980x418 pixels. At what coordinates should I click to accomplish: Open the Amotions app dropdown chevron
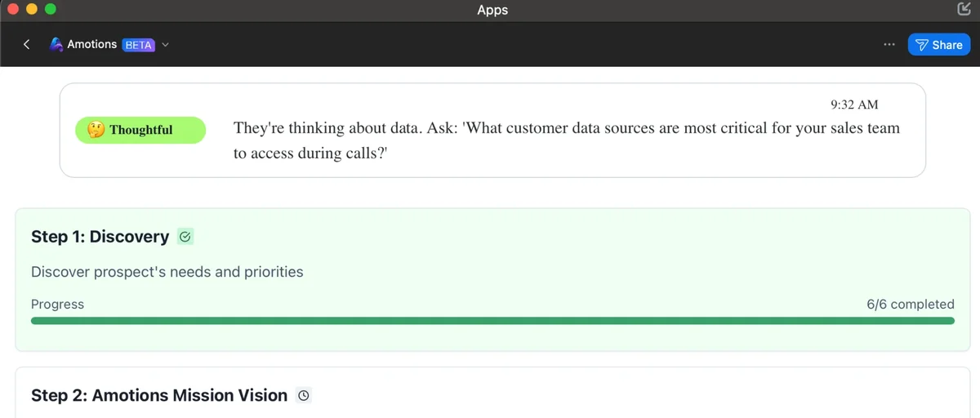tap(165, 45)
